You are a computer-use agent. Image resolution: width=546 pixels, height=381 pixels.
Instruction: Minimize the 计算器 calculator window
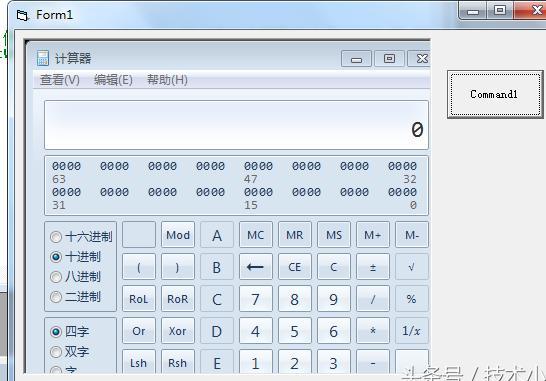(x=356, y=59)
